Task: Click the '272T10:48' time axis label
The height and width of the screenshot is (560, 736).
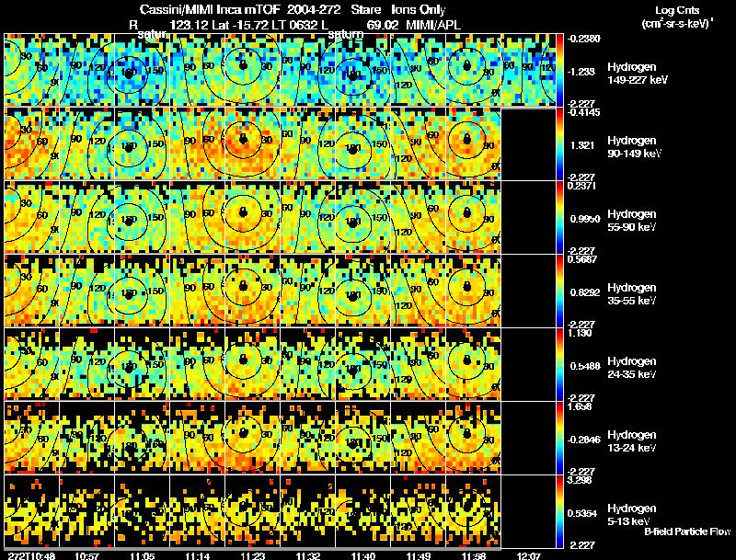Action: [31, 556]
